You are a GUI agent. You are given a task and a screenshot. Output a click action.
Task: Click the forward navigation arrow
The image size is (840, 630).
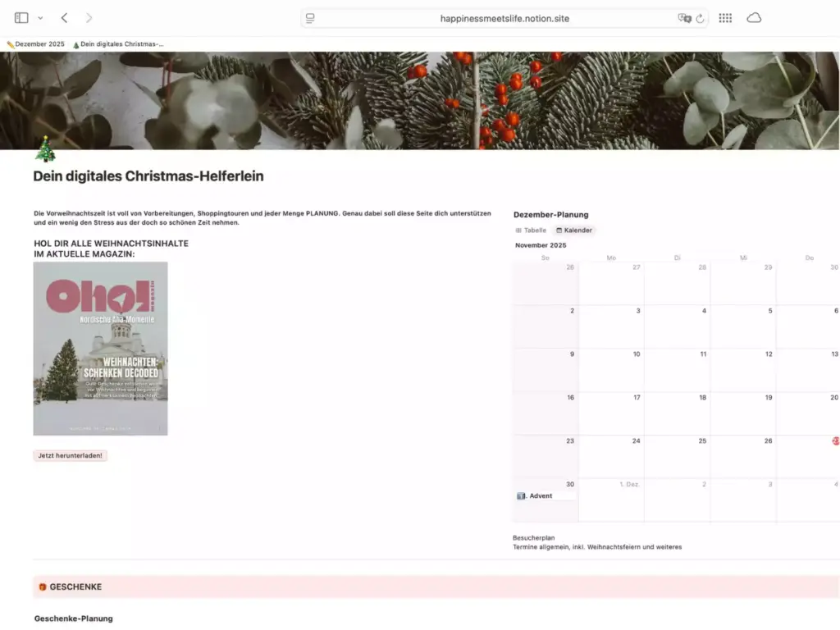coord(89,18)
